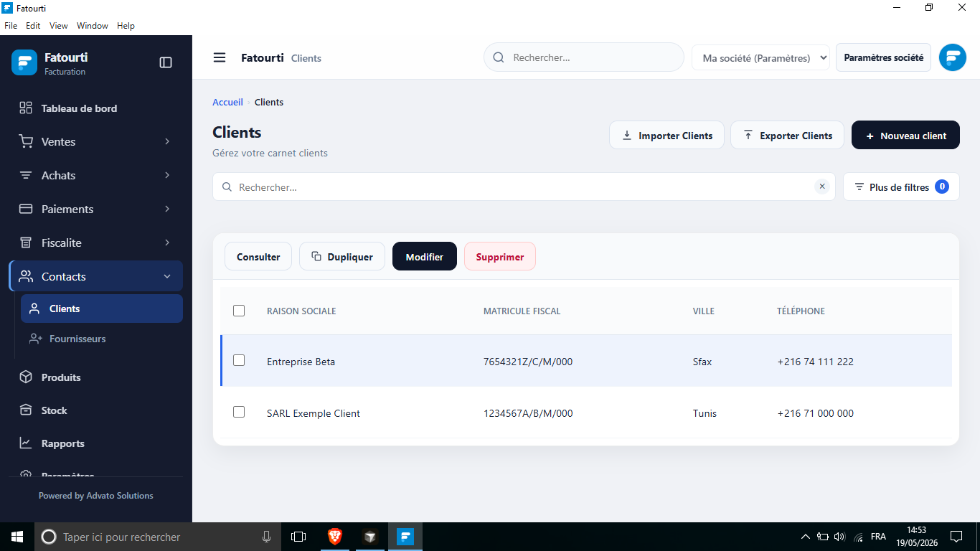Click phone number +216 74 111 222
The height and width of the screenshot is (551, 980).
815,362
